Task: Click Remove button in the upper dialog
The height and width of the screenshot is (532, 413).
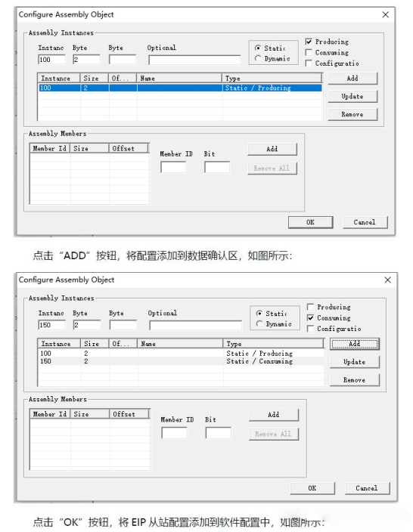Action: coord(352,114)
